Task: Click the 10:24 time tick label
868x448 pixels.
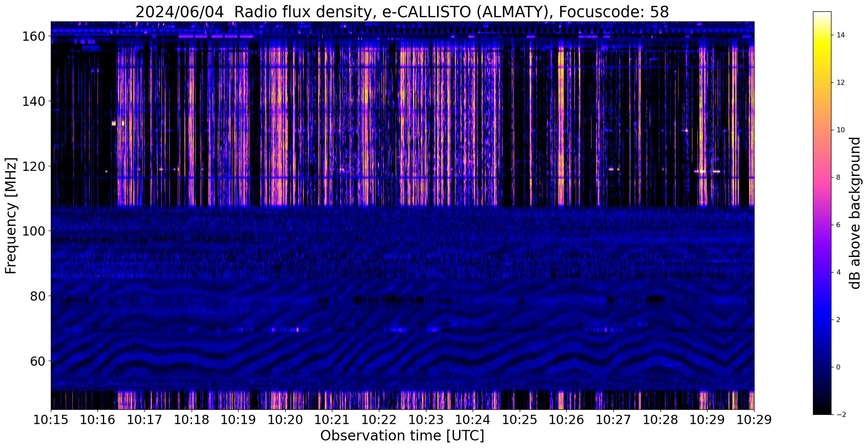Action: click(x=473, y=420)
